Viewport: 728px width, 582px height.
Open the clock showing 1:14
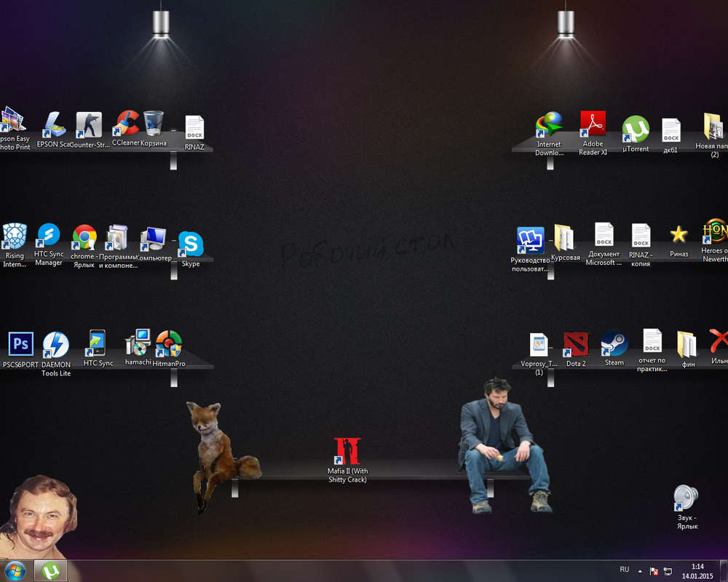pos(697,571)
